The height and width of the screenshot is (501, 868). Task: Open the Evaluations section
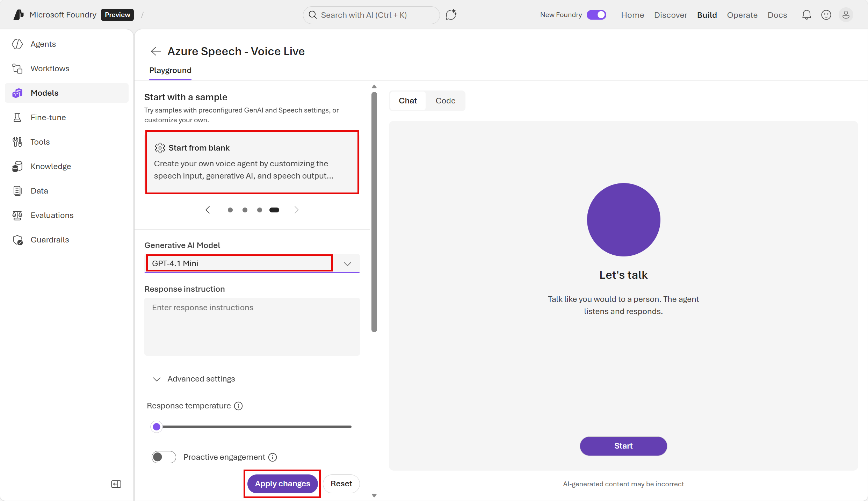pos(52,215)
